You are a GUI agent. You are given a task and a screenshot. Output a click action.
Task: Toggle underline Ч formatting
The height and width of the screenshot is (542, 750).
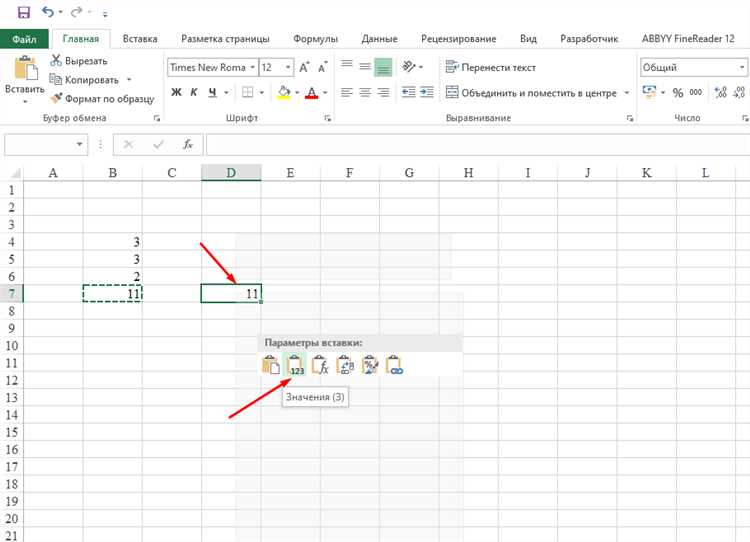(x=212, y=92)
